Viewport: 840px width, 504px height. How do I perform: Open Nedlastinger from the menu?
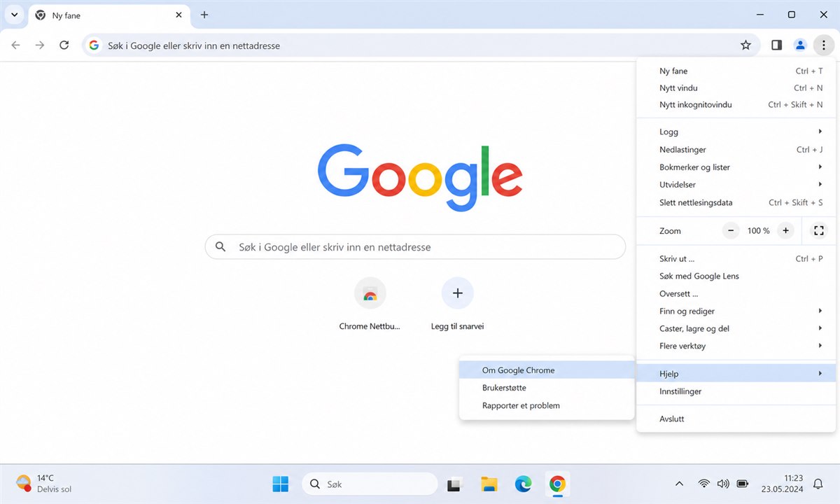pyautogui.click(x=736, y=150)
